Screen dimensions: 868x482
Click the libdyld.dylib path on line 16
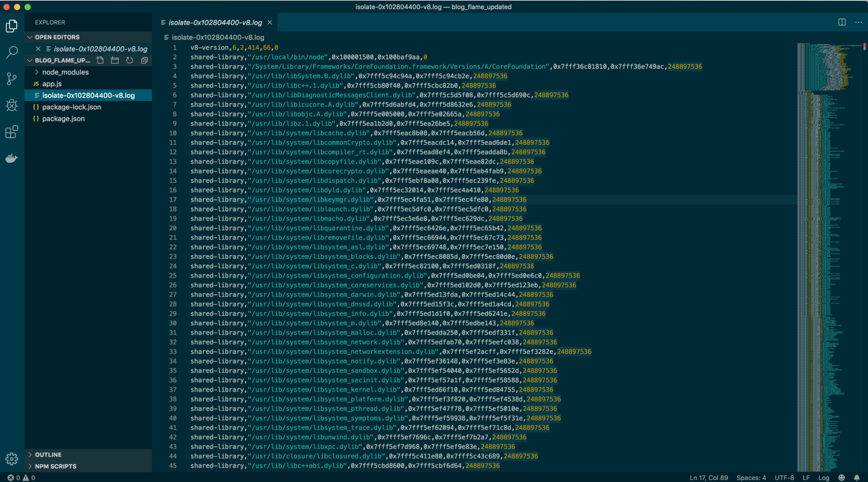click(x=307, y=190)
